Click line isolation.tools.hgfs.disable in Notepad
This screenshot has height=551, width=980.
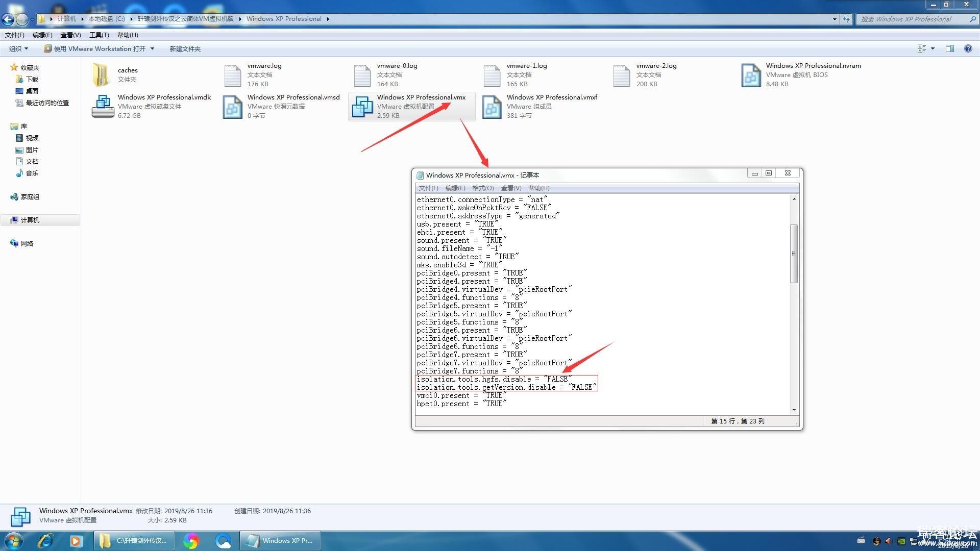click(x=494, y=379)
